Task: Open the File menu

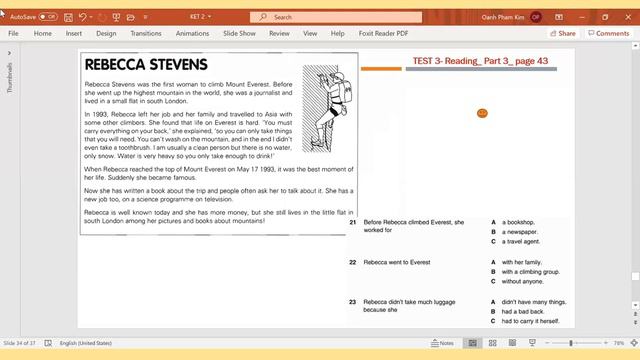Action: (13, 33)
